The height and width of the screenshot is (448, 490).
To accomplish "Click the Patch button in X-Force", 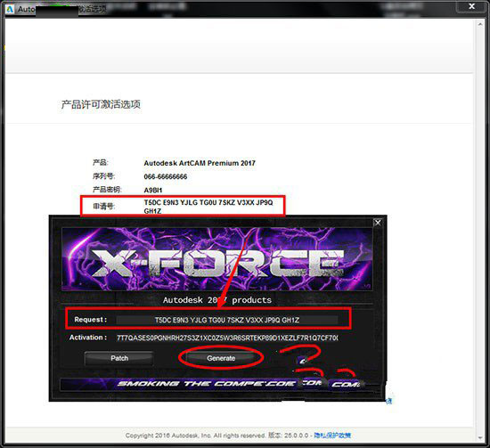I will pyautogui.click(x=119, y=358).
